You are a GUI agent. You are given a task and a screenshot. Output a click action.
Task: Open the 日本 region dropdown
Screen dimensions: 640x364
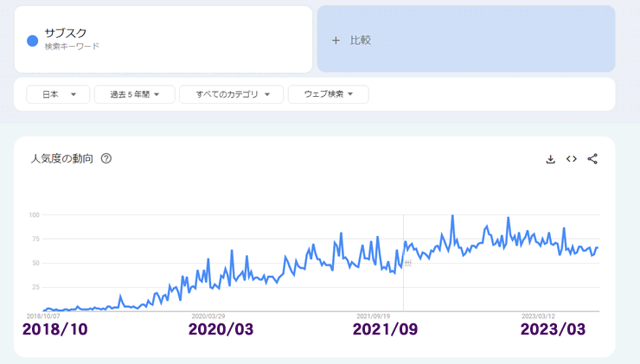(58, 94)
